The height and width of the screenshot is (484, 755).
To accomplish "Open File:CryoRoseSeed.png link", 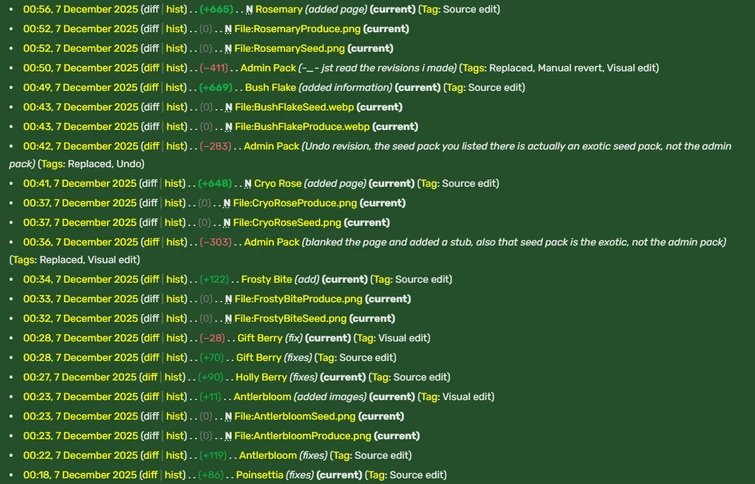I will tap(287, 222).
